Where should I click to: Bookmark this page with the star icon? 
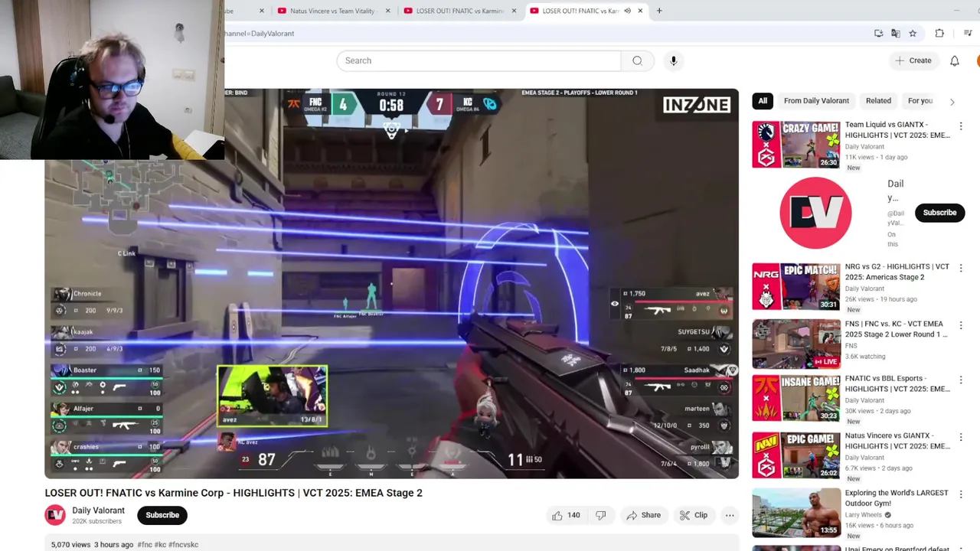[x=913, y=34]
